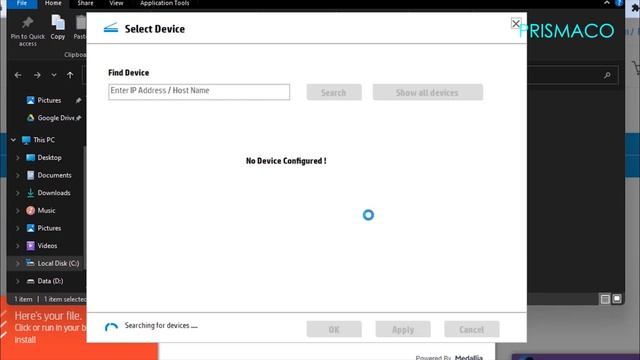Viewport: 640px width, 360px height.
Task: Expand the Desktop tree node
Action: click(x=18, y=158)
